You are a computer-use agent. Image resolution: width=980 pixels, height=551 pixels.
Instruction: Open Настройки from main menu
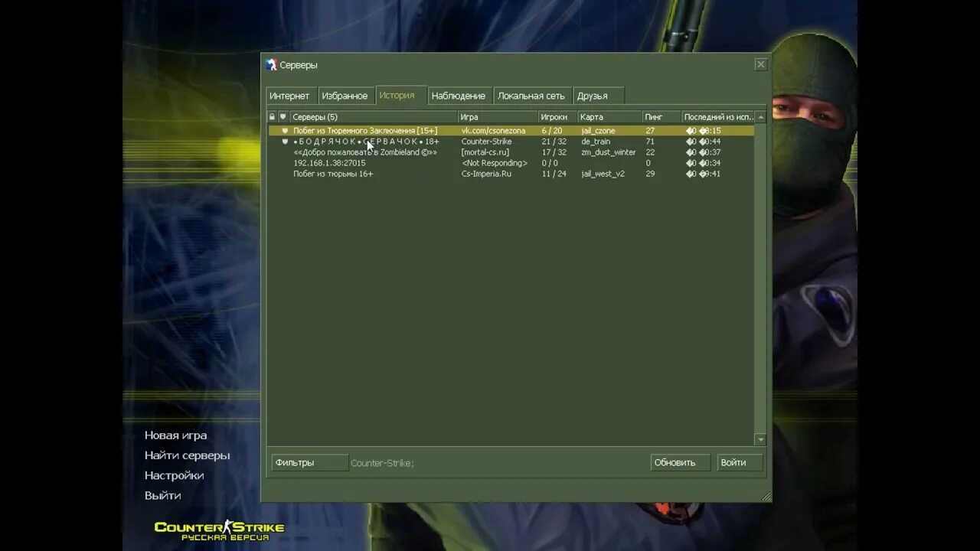(174, 475)
